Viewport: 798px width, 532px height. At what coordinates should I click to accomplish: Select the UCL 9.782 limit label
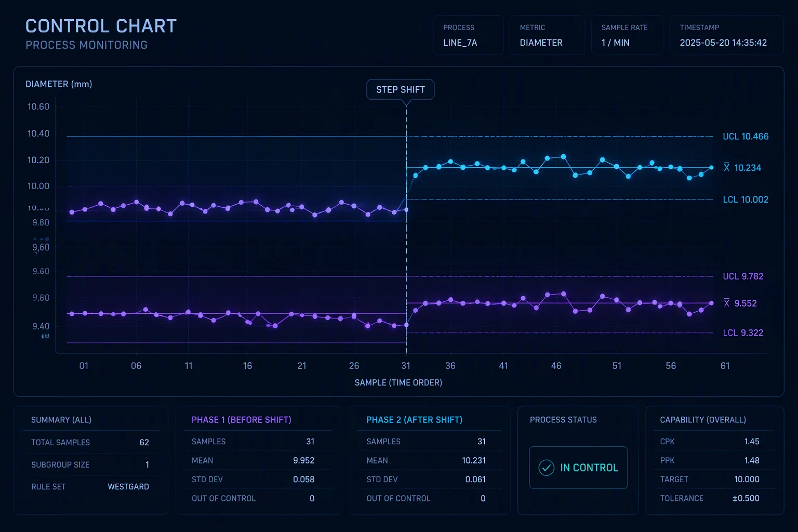click(x=743, y=276)
